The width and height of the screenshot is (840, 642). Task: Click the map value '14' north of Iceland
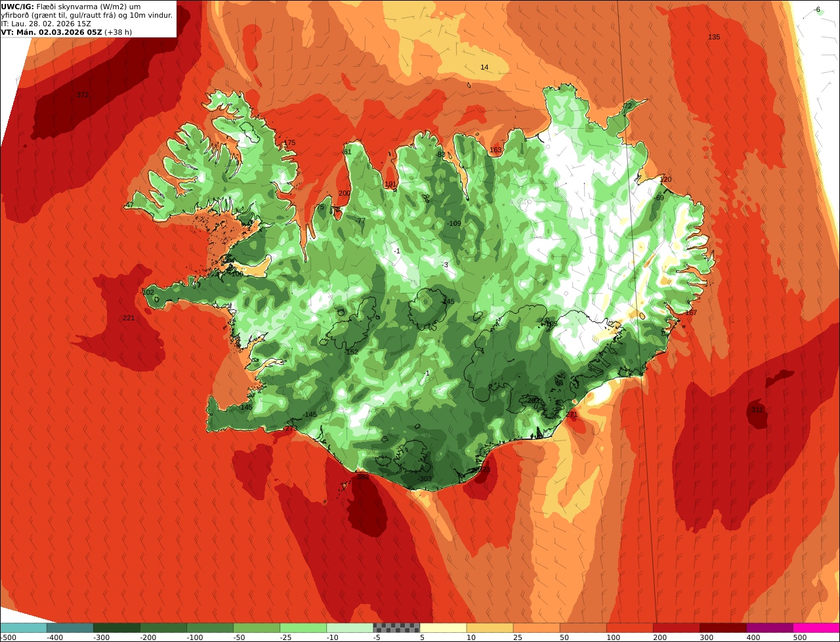(x=484, y=68)
